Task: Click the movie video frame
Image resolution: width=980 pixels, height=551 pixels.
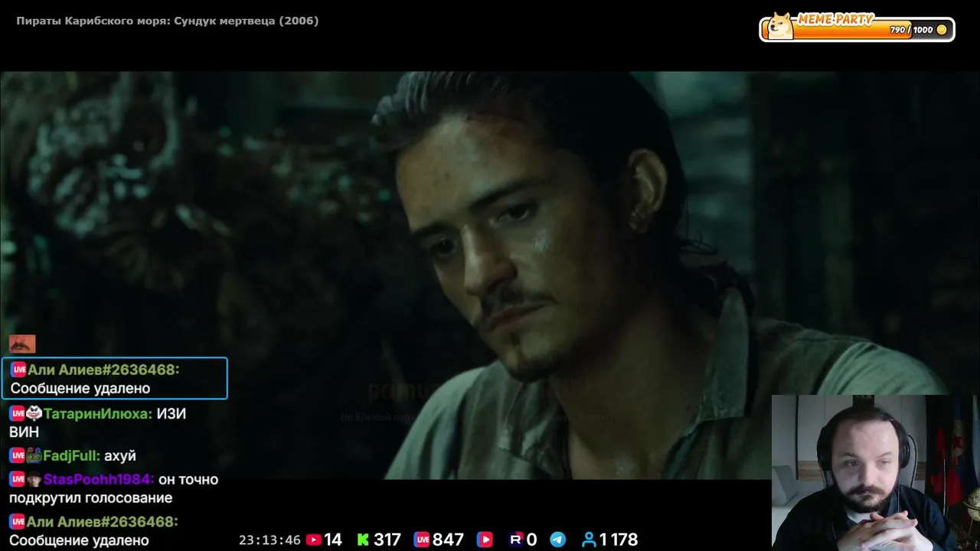Action: (x=490, y=275)
